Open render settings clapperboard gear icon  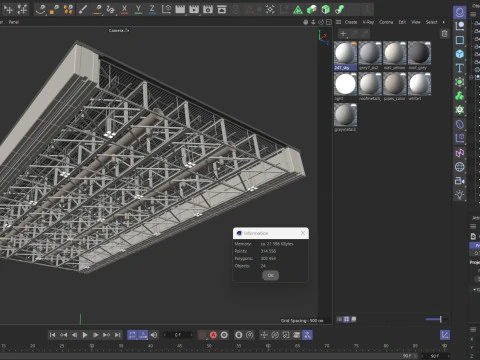(x=208, y=9)
